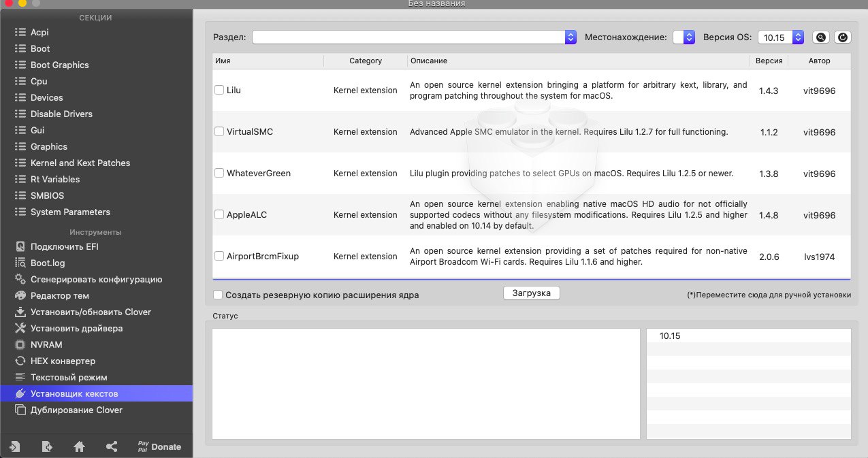This screenshot has width=868, height=458.
Task: Open Rt Variables section
Action: 55,179
